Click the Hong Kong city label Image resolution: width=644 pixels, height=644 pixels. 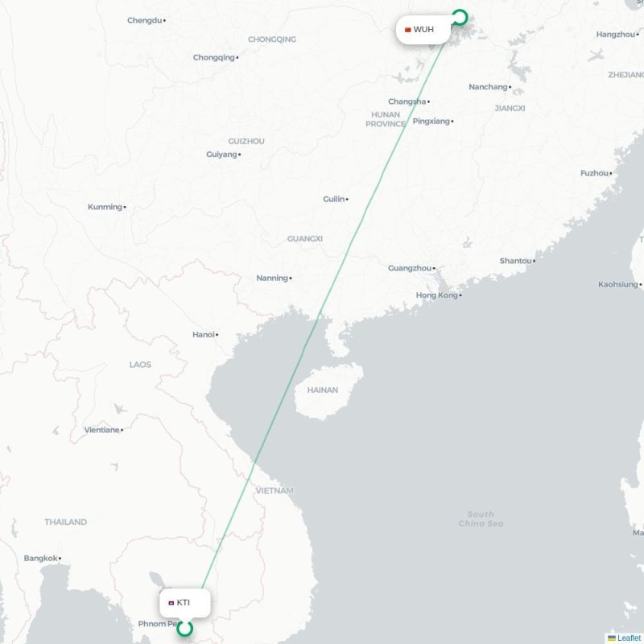[x=436, y=295]
